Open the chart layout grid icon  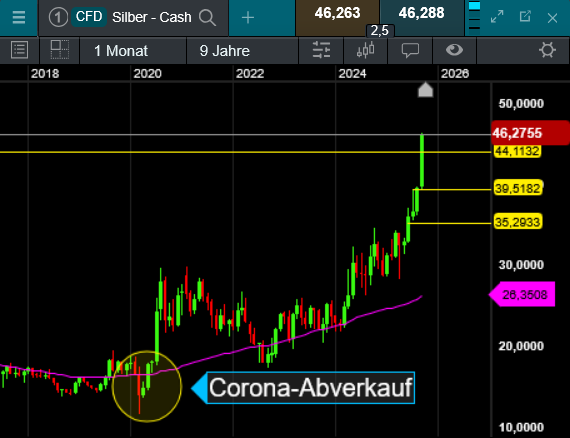click(x=59, y=50)
